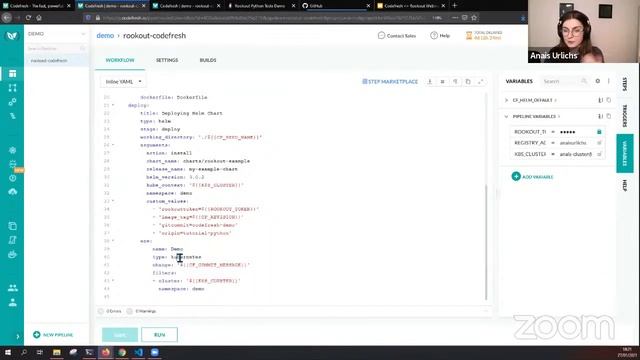Viewport: 640px width, 360px height.
Task: Click the download YAML icon
Action: 430,82
